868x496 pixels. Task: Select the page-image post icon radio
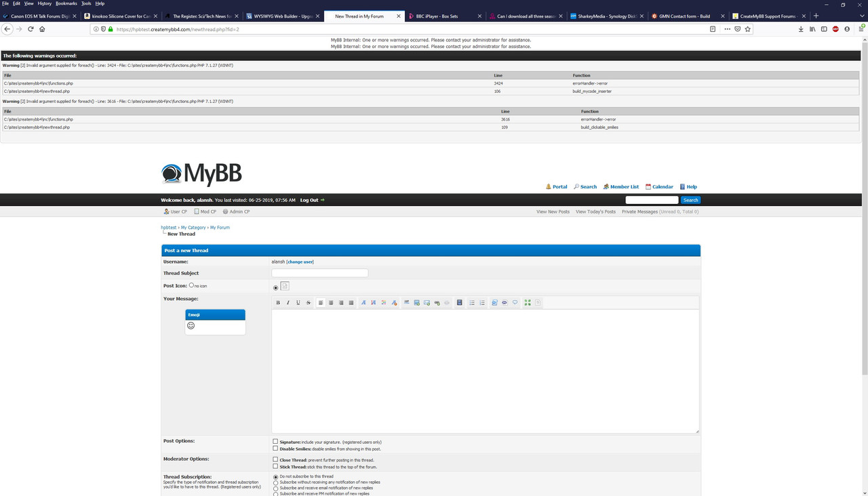275,288
